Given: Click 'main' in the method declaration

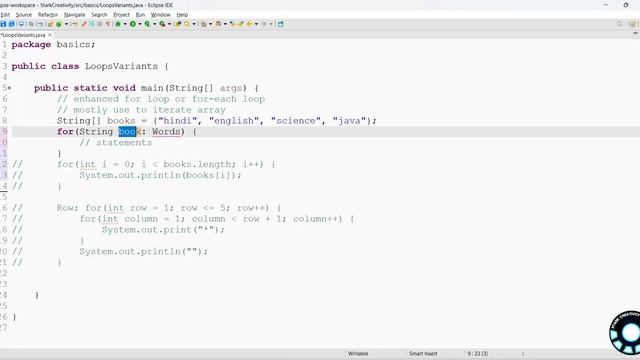Looking at the screenshot, I should point(152,88).
